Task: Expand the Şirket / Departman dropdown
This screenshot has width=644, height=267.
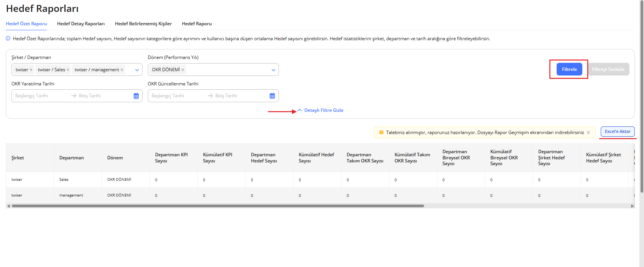Action: click(x=137, y=70)
